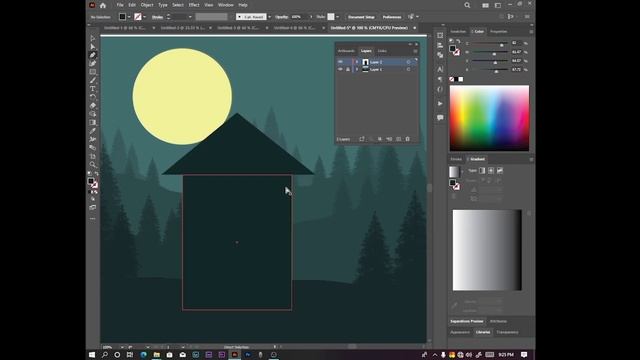Choose Linear gradient type
The image size is (640, 360).
pyautogui.click(x=482, y=171)
